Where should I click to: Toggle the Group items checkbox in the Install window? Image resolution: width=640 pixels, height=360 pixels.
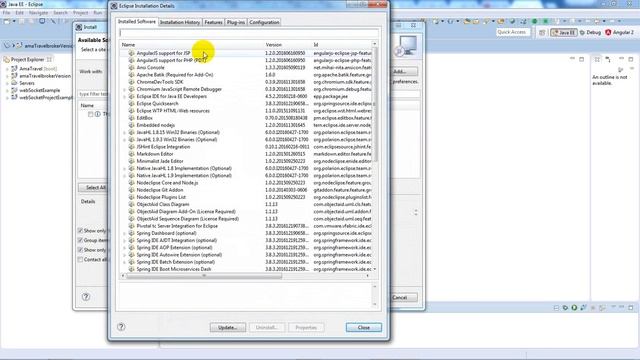tap(80, 240)
